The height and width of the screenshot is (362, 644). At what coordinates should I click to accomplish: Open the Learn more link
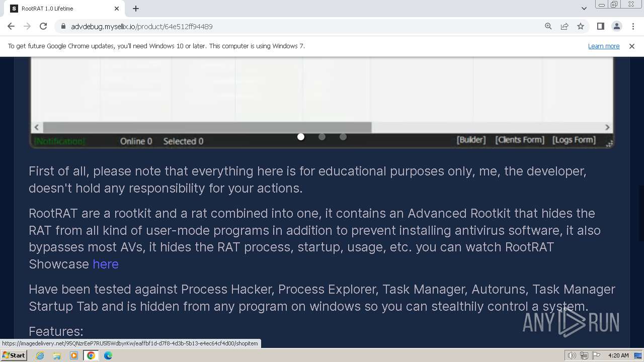pyautogui.click(x=604, y=46)
